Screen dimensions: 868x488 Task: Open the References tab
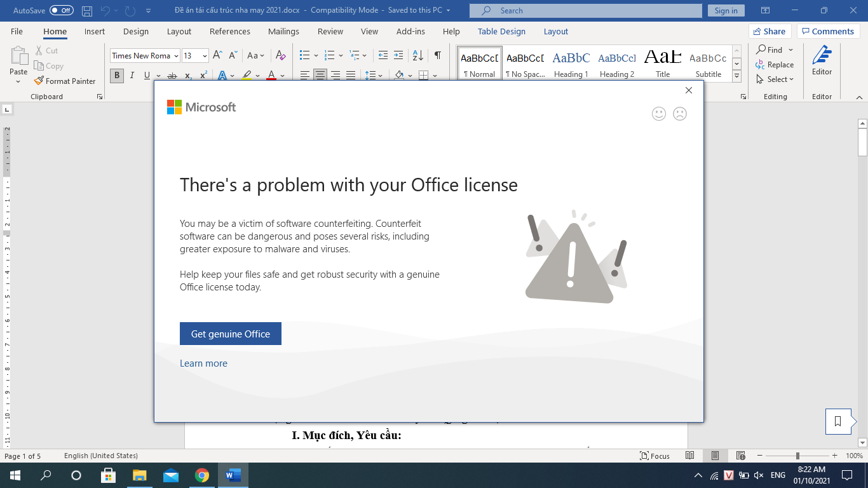230,31
